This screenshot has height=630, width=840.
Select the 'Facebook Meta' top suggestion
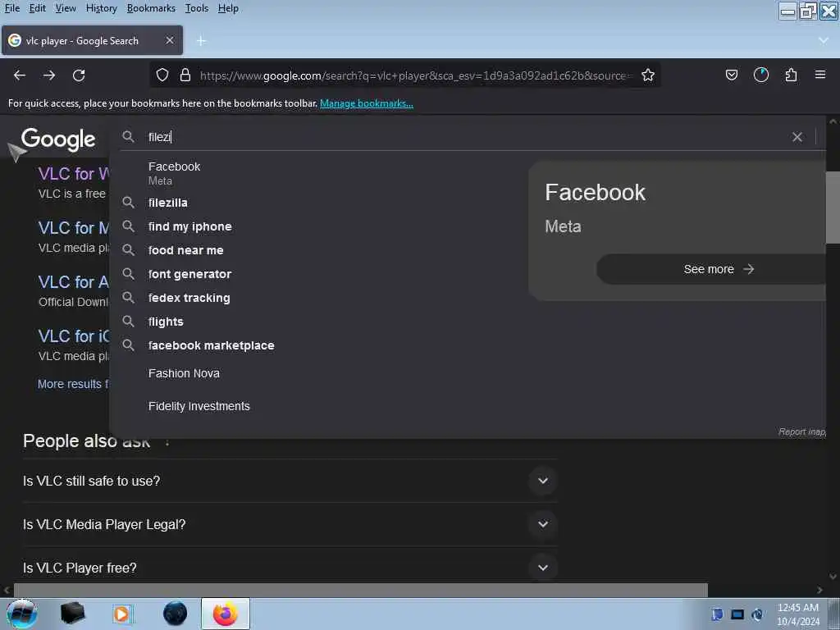174,173
